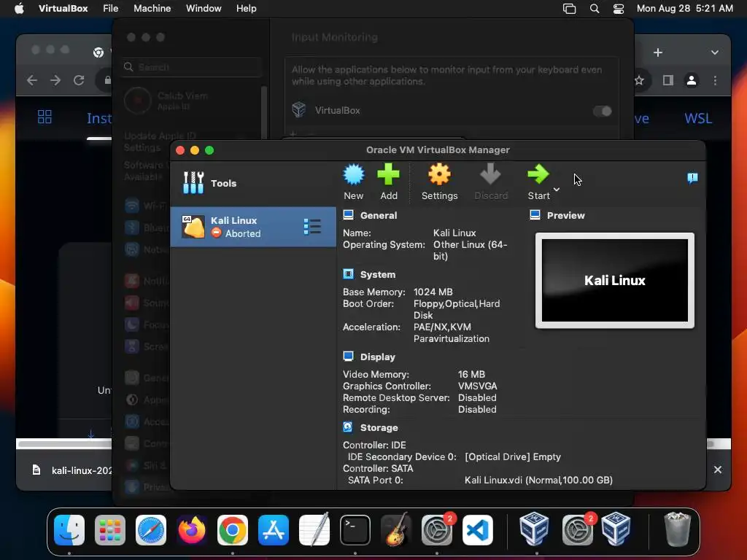
Task: Open the General section header
Action: click(x=379, y=215)
